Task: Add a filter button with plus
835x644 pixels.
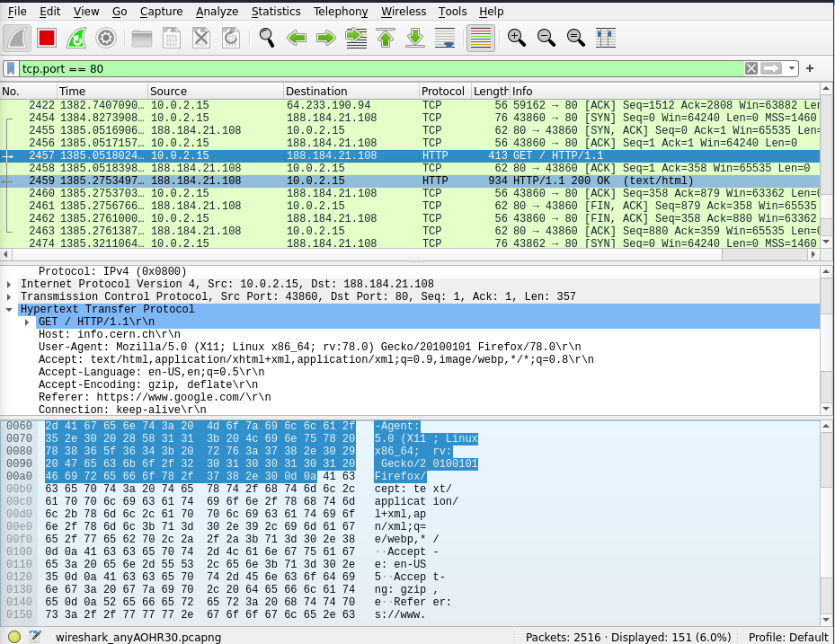Action: 810,68
